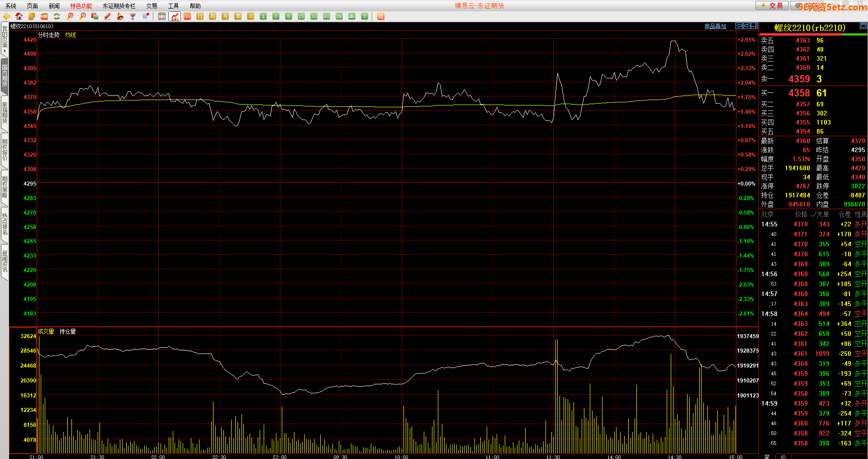Click the 交易 lightning button

pos(772,5)
